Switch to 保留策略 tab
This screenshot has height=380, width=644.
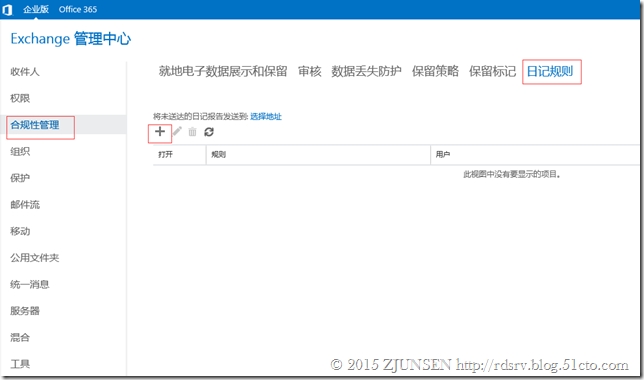[x=435, y=71]
